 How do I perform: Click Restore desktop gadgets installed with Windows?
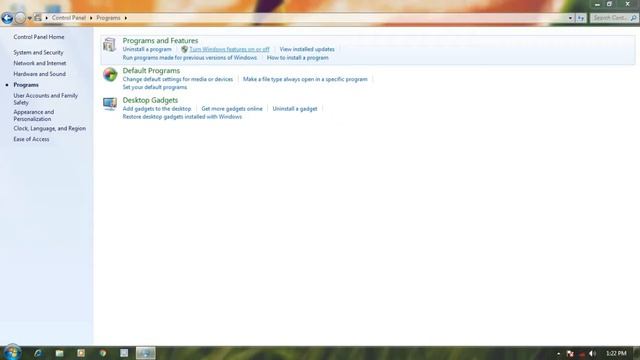[x=182, y=117]
